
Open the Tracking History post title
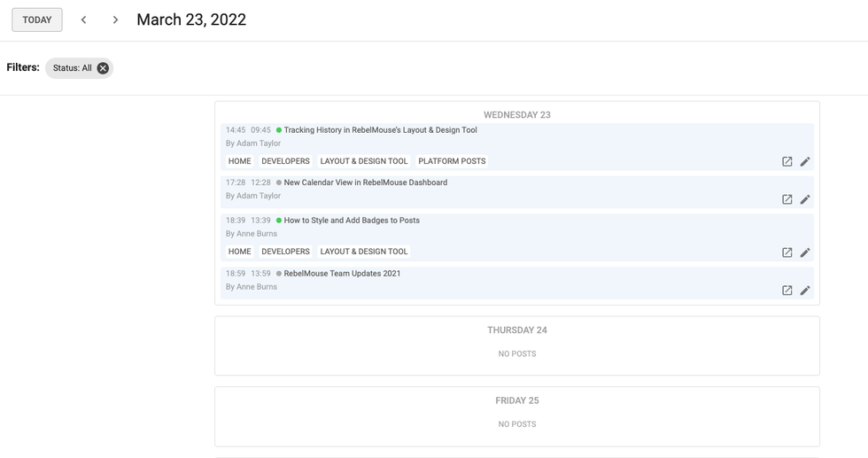pyautogui.click(x=380, y=130)
